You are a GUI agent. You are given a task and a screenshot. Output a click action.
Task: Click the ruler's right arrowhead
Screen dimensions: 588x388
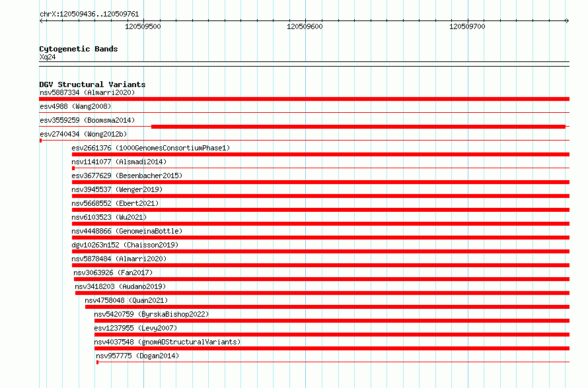(x=567, y=20)
